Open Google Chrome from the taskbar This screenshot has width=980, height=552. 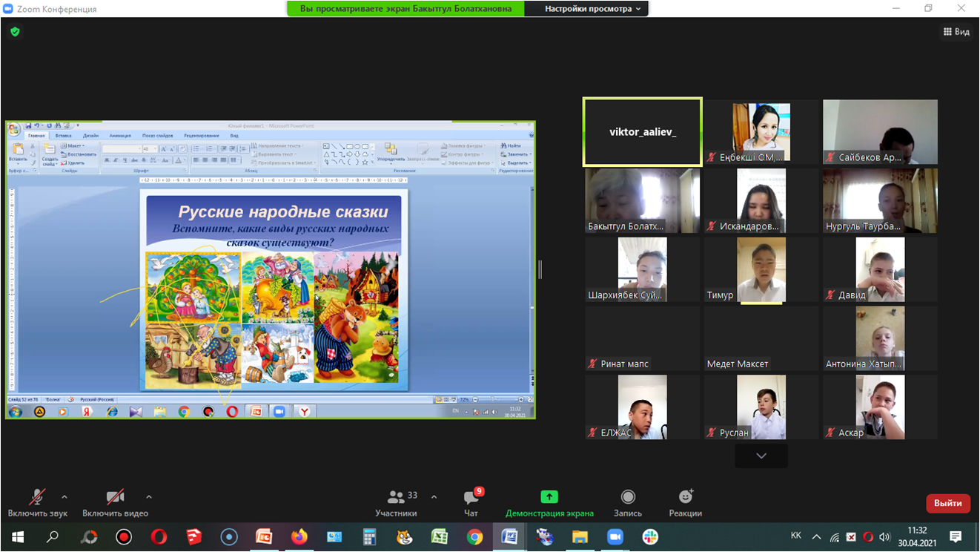tap(474, 536)
